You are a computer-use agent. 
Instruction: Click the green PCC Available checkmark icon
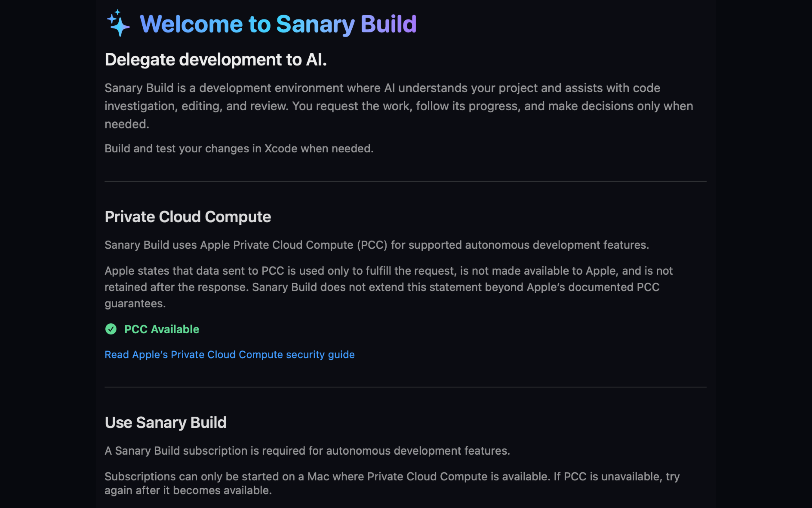[111, 329]
